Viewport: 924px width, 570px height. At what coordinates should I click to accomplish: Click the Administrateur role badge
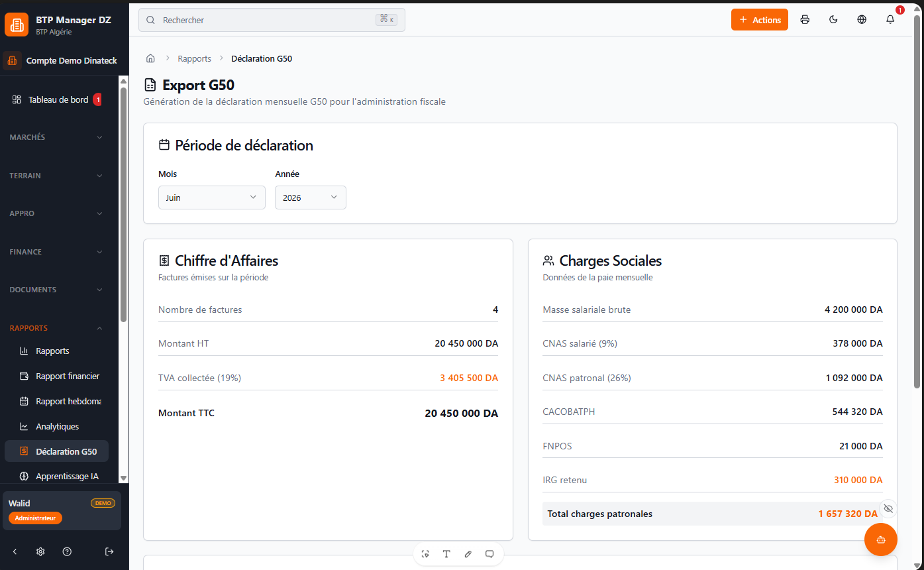35,518
